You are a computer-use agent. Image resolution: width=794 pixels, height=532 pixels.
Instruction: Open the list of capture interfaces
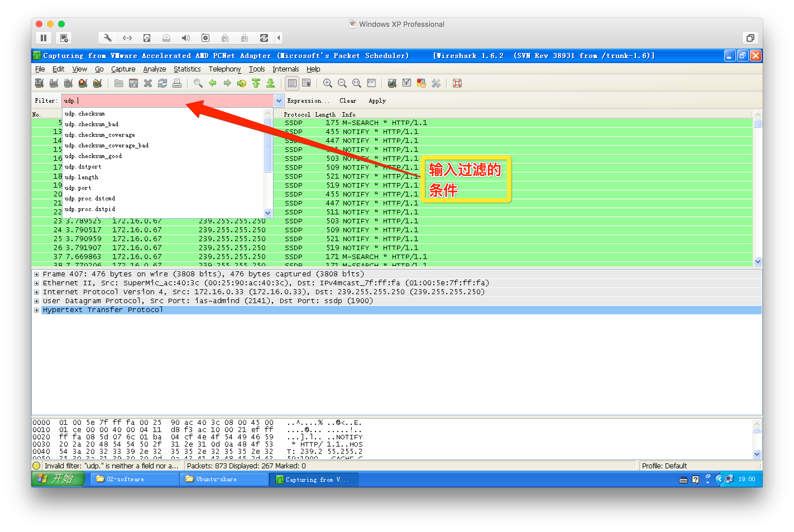[x=39, y=83]
